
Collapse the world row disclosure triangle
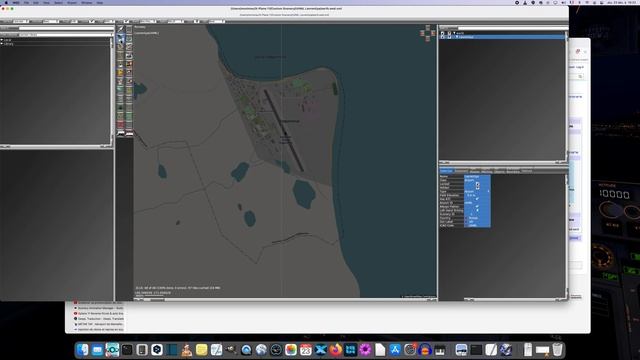pos(454,33)
